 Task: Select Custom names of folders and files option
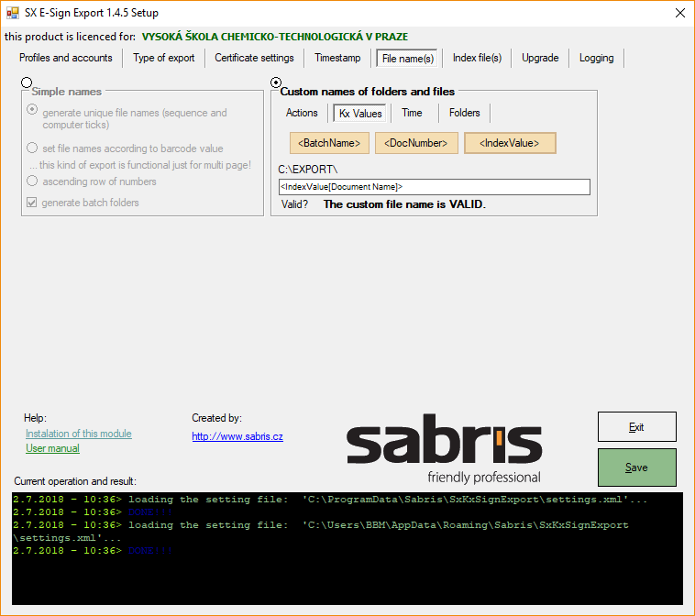(x=276, y=82)
